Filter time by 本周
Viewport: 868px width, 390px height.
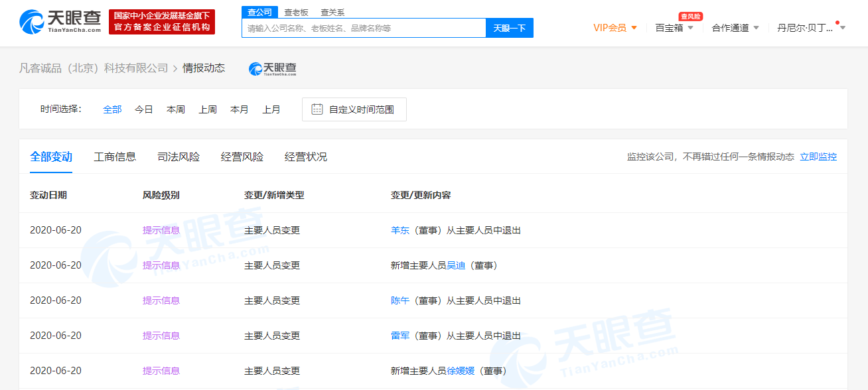click(x=176, y=109)
